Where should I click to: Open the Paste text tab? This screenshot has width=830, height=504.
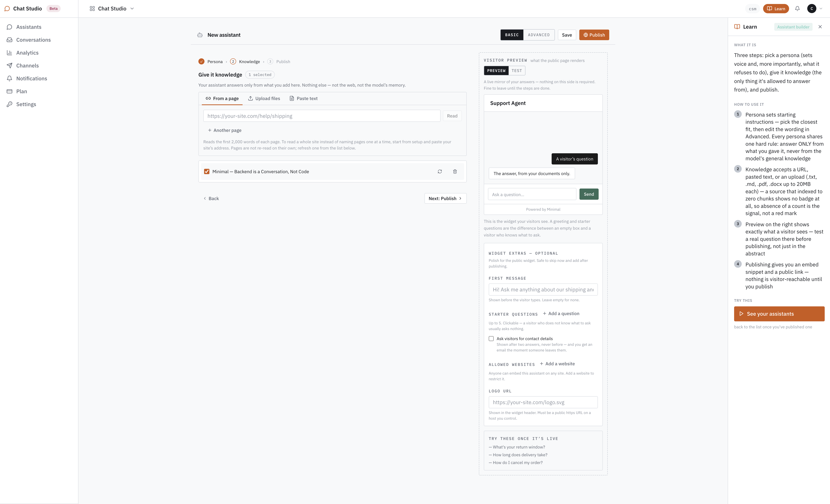click(x=304, y=98)
